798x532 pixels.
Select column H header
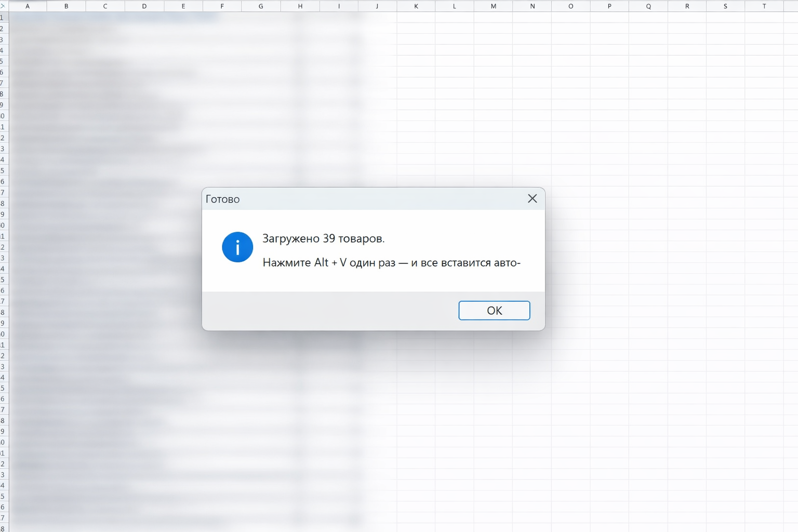pyautogui.click(x=300, y=6)
